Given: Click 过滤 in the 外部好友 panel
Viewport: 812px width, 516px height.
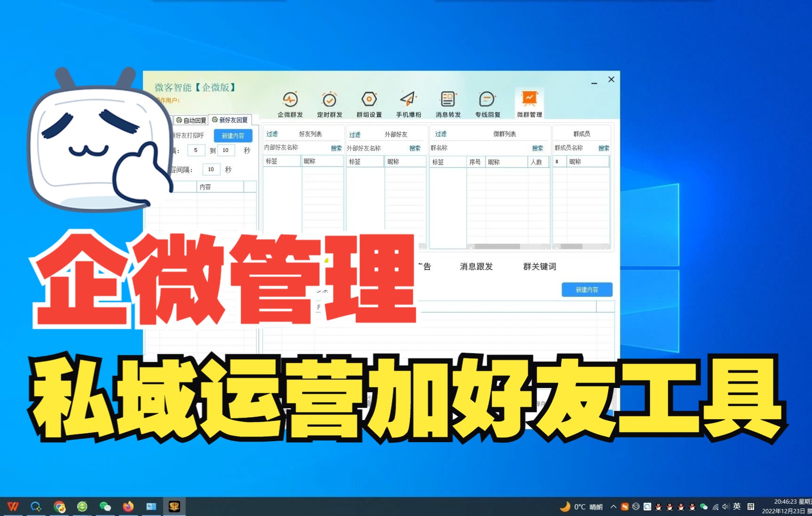Looking at the screenshot, I should point(354,135).
